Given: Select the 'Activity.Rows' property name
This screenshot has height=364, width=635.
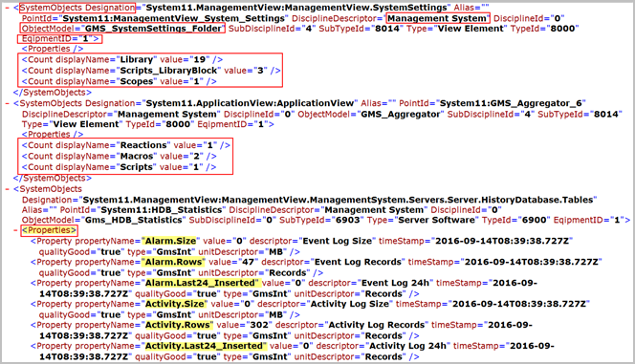Looking at the screenshot, I should click(177, 325).
